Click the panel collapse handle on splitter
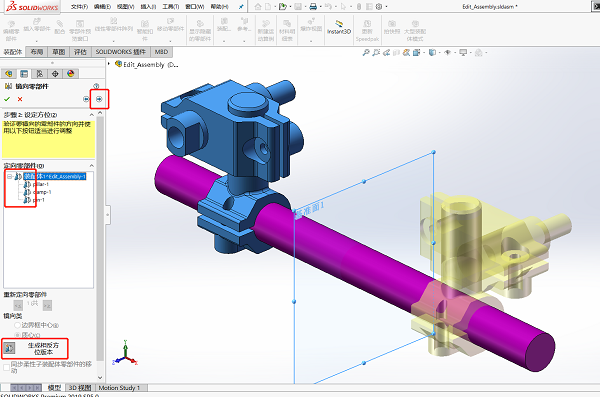 coord(108,215)
